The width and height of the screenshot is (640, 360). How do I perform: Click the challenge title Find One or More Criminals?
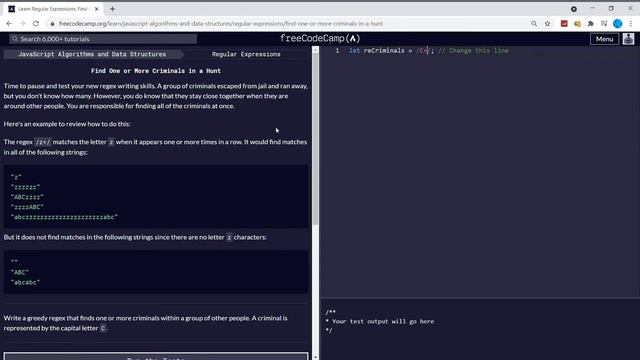click(x=156, y=71)
